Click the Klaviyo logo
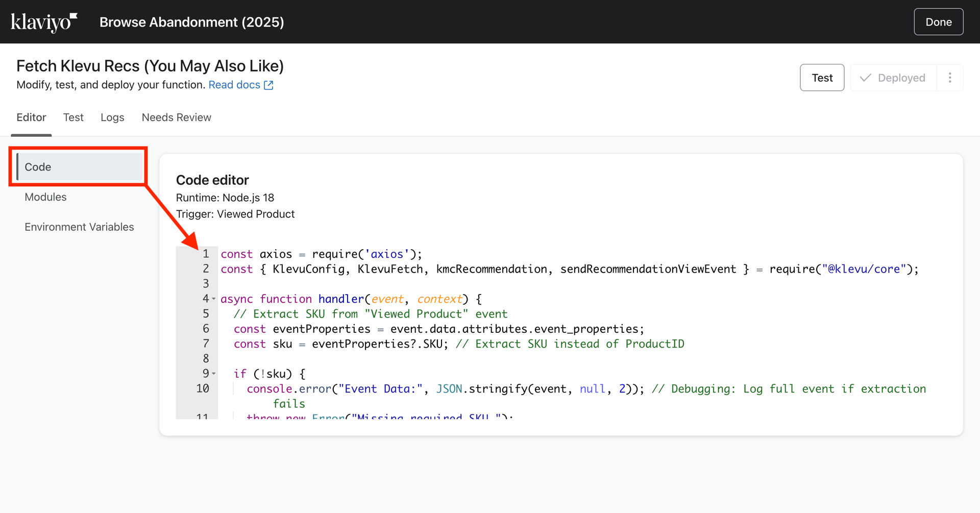This screenshot has height=513, width=980. (x=44, y=22)
